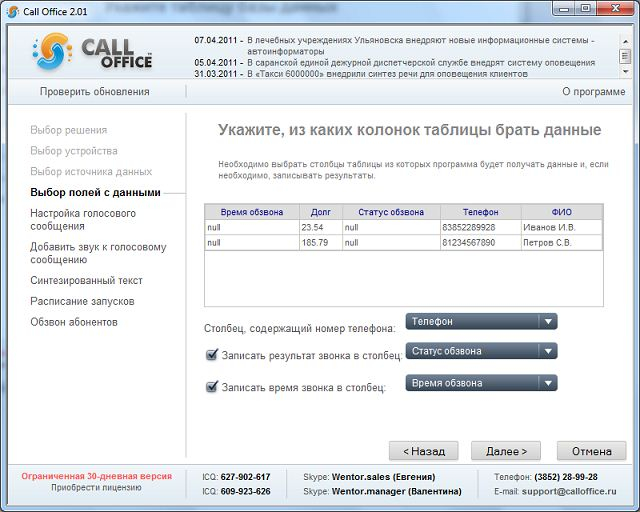Select cell 83852289928
This screenshot has height=512, width=640.
[480, 227]
